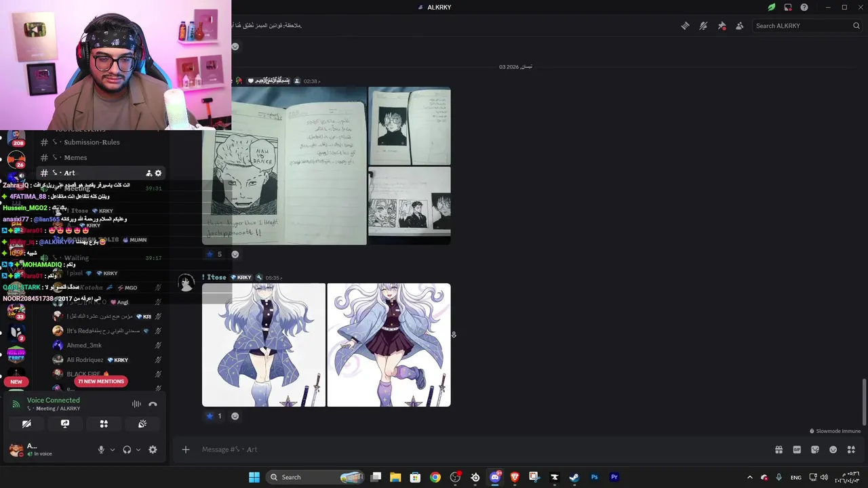Open pinned messages
Image resolution: width=868 pixels, height=488 pixels.
[x=722, y=26]
